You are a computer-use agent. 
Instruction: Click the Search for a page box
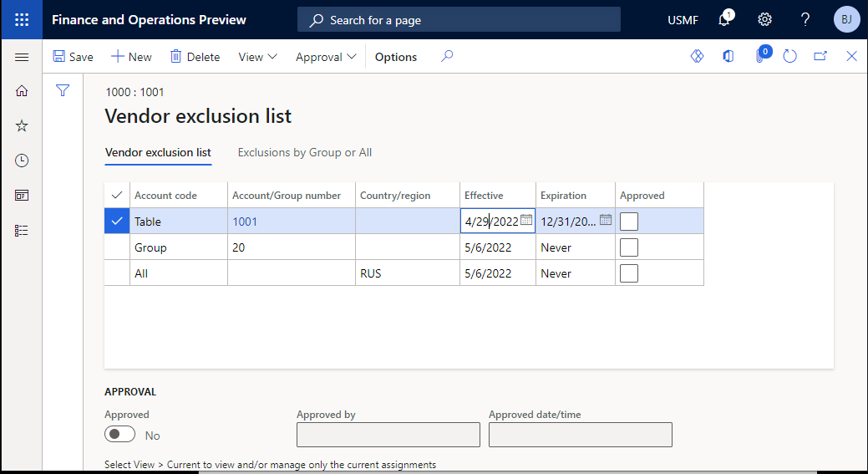point(459,20)
